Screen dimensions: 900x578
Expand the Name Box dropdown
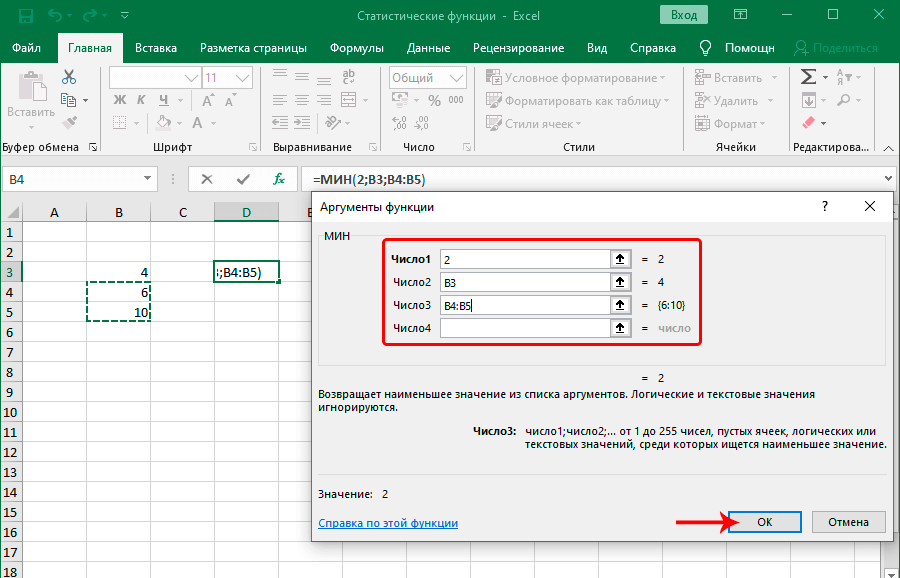[x=146, y=179]
